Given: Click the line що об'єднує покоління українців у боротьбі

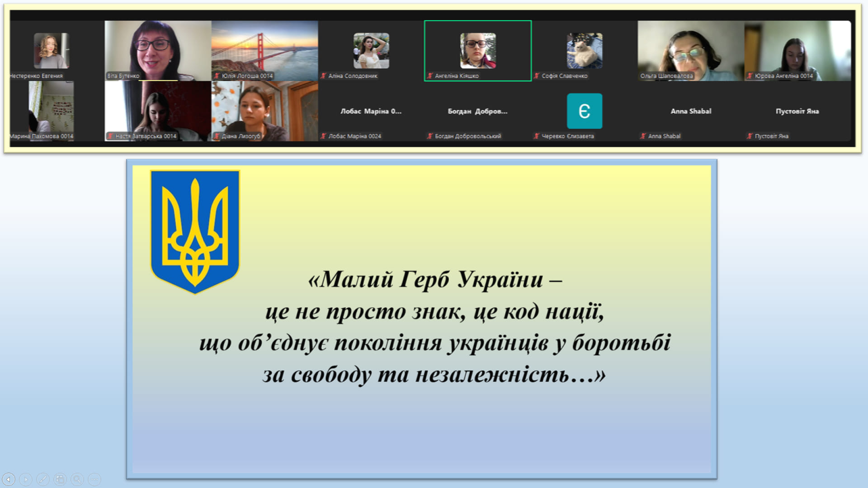Looking at the screenshot, I should point(435,343).
